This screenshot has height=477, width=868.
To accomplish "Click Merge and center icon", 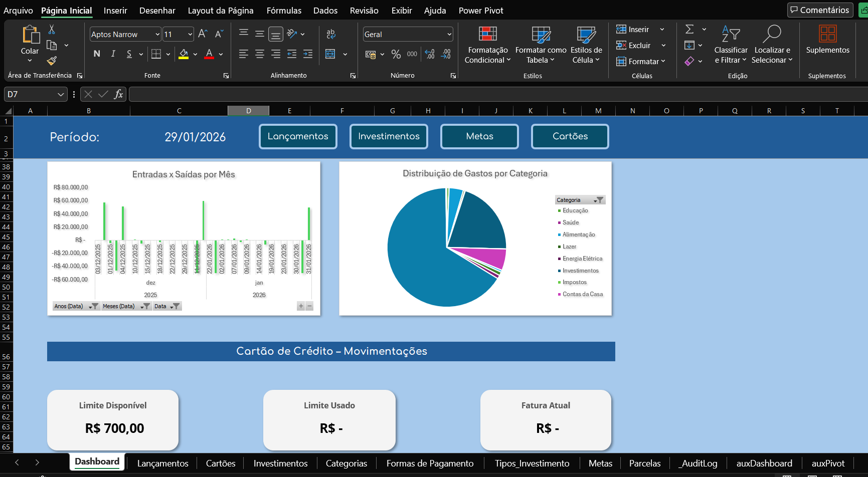I will click(330, 54).
